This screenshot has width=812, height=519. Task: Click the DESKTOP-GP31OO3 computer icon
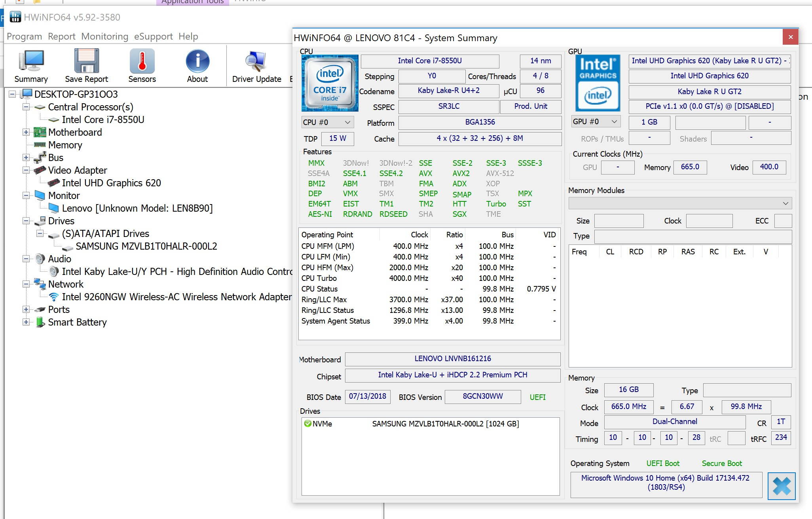coord(26,94)
